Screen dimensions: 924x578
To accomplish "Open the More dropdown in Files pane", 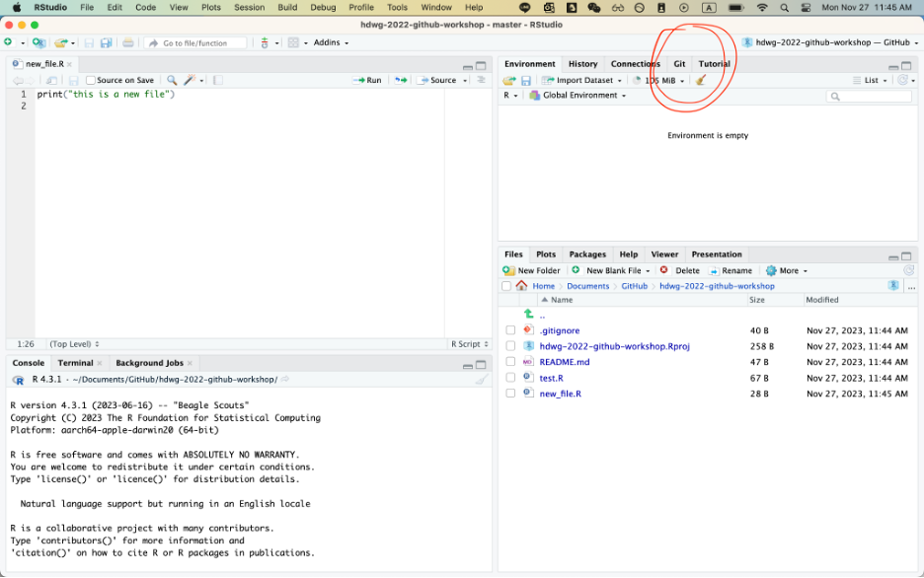I will (787, 271).
